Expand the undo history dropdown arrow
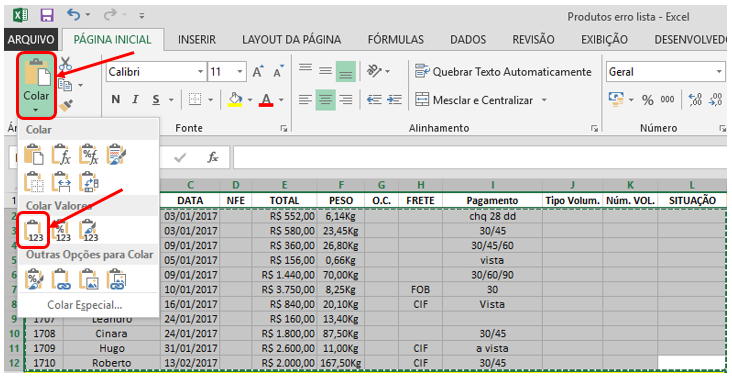This screenshot has height=377, width=732. [x=88, y=16]
